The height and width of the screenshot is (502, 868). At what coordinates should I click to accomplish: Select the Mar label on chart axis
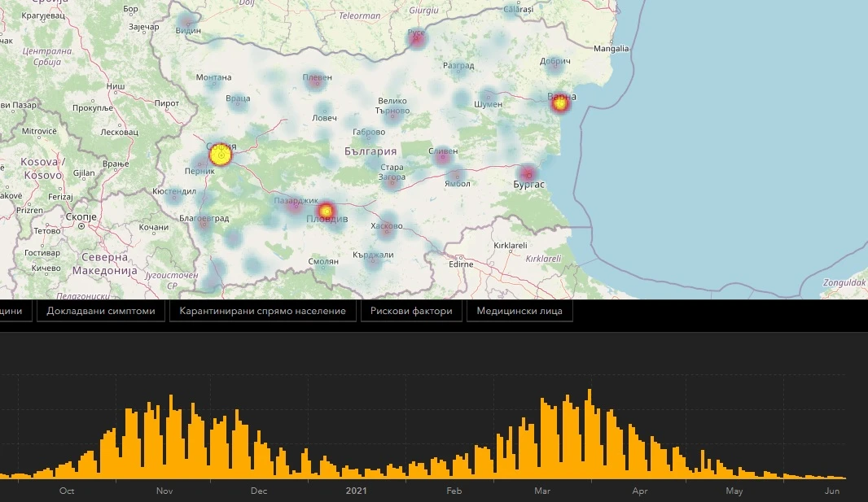coord(542,491)
